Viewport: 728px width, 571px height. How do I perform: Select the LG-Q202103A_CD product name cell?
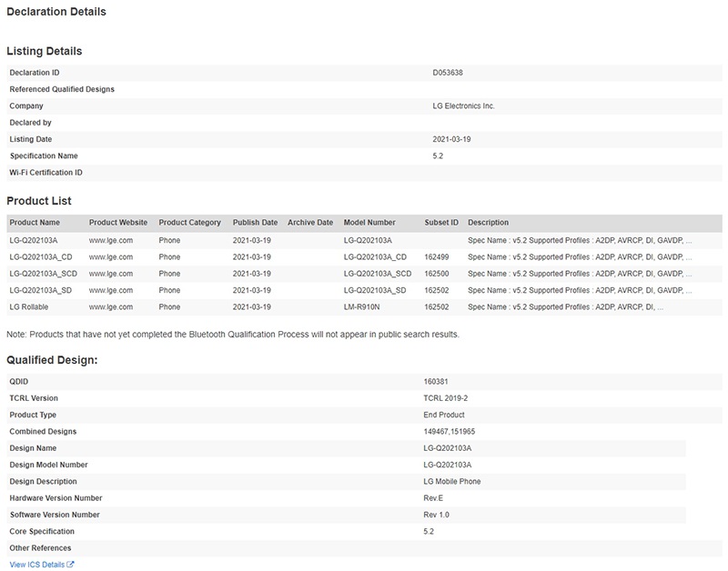click(x=40, y=257)
